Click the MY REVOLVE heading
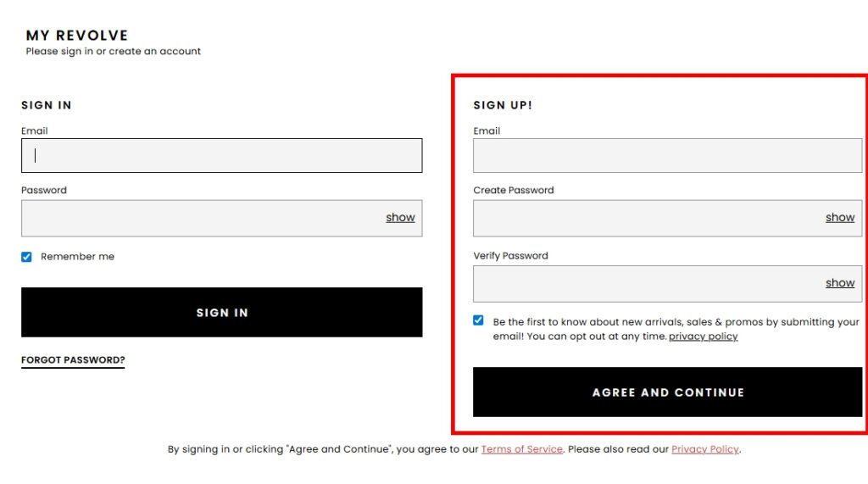Viewport: 868px width, 484px height. (x=77, y=36)
